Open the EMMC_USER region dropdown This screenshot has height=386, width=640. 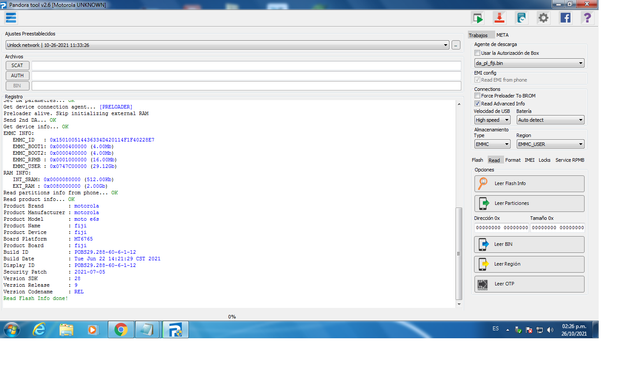click(551, 144)
